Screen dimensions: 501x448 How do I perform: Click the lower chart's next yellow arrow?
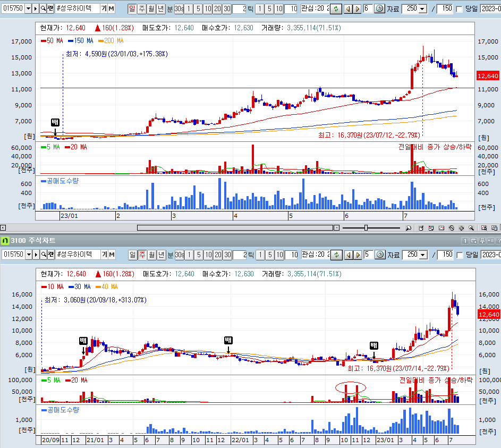pyautogui.click(x=358, y=255)
